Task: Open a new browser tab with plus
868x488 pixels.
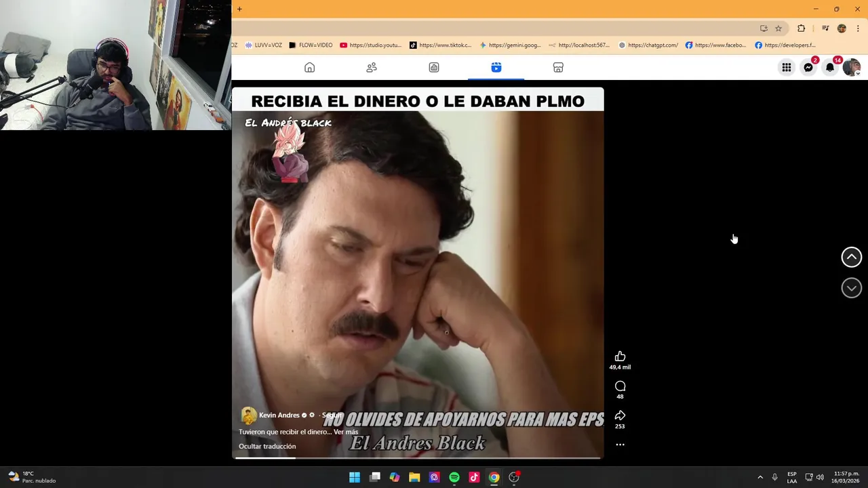Action: click(x=239, y=9)
